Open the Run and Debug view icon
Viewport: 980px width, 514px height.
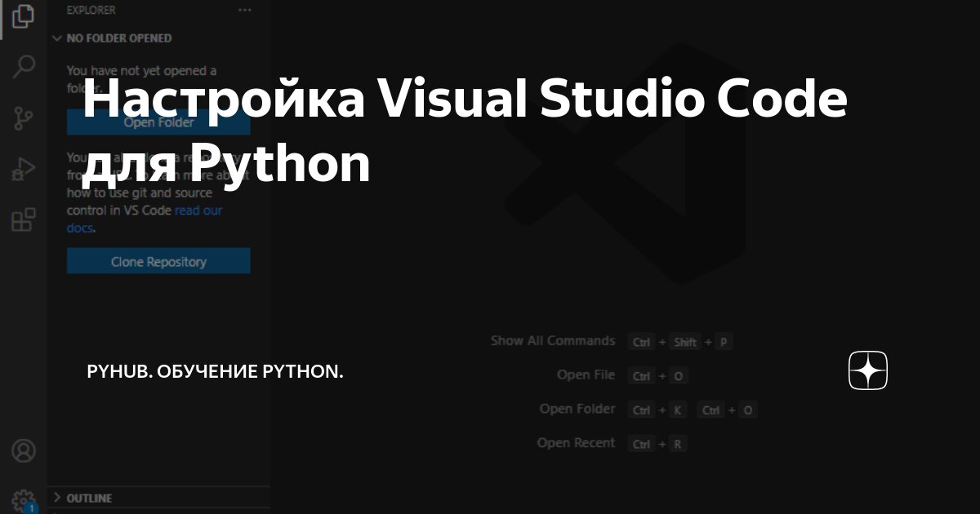(x=24, y=169)
